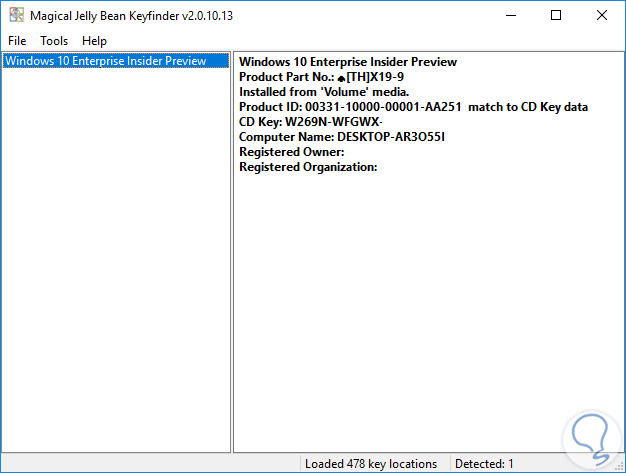Click 'Detected: 1' in the status bar
The image size is (626, 473).
[x=484, y=464]
